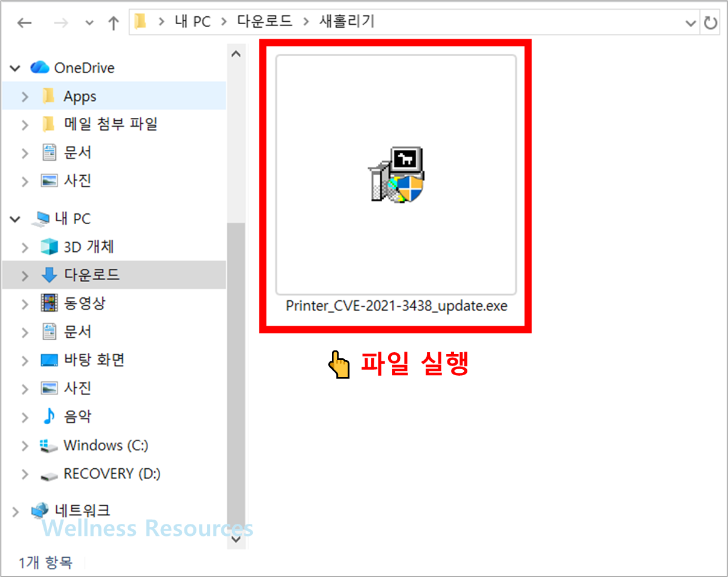This screenshot has height=577, width=728.
Task: Click the '1개 항목' status bar text
Action: tap(45, 562)
